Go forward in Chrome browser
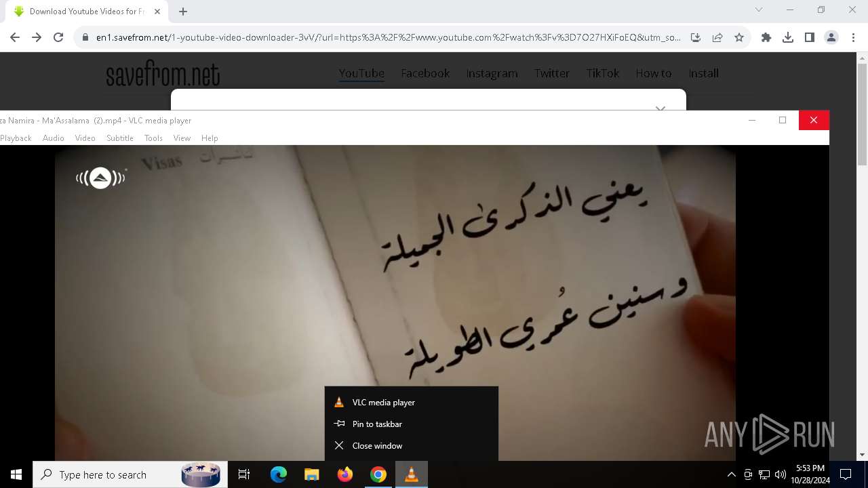This screenshot has width=868, height=488. coord(37,37)
